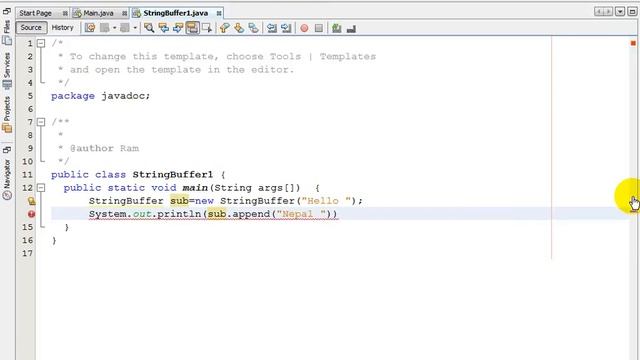Click the Back navigation toolbar icon
Image resolution: width=640 pixels, height=360 pixels.
(x=105, y=28)
